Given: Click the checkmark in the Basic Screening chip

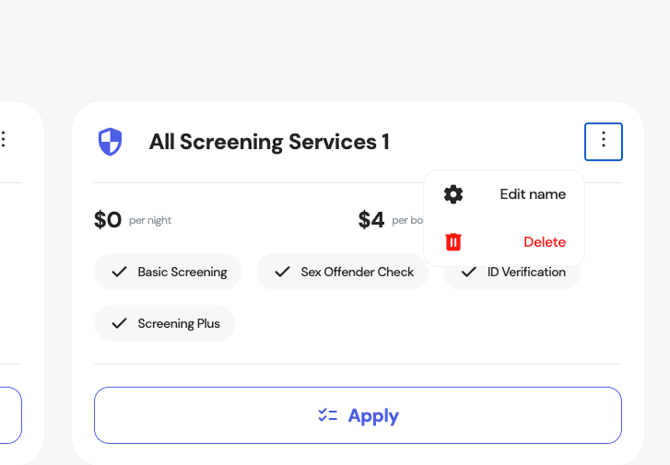Looking at the screenshot, I should (119, 272).
